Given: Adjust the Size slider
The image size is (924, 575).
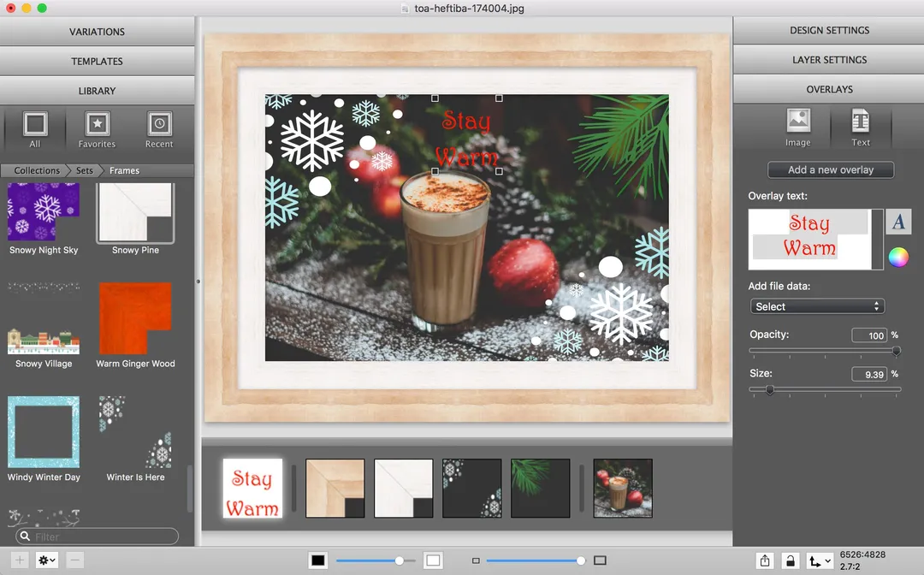Looking at the screenshot, I should [x=825, y=389].
